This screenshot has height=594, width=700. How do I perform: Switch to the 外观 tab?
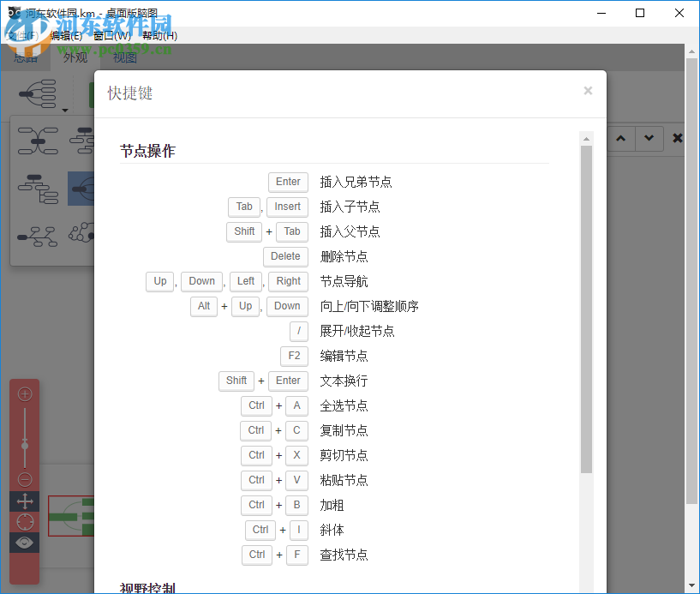[x=75, y=57]
